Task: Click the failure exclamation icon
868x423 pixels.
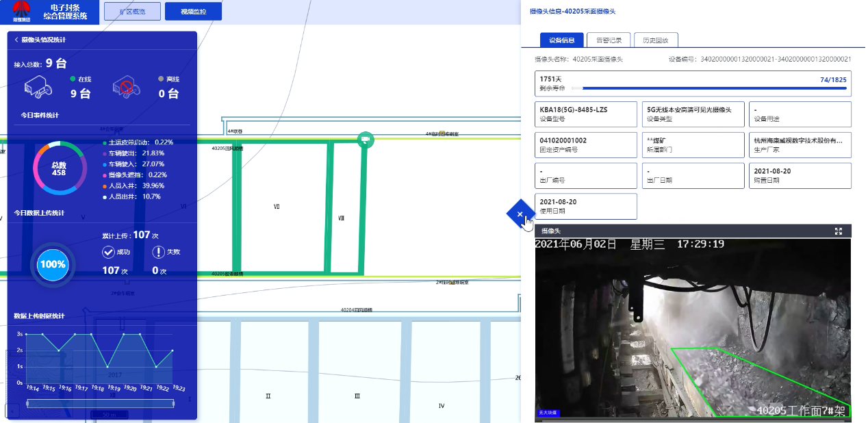Action: 159,252
